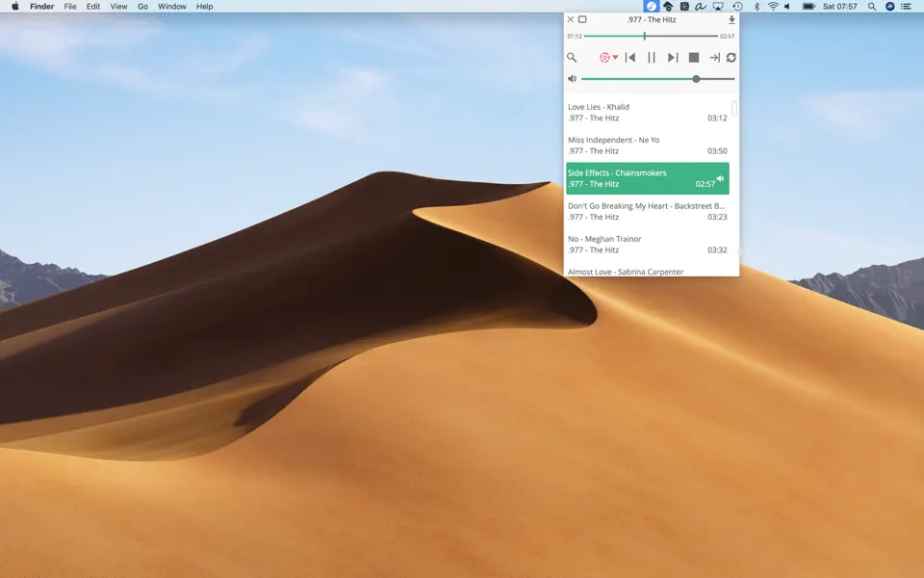The height and width of the screenshot is (578, 924).
Task: Toggle the player window mode square icon
Action: (x=582, y=19)
